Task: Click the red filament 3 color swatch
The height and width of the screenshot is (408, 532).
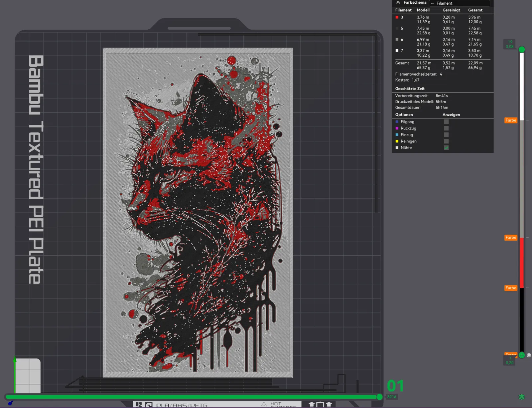Action: pyautogui.click(x=397, y=17)
